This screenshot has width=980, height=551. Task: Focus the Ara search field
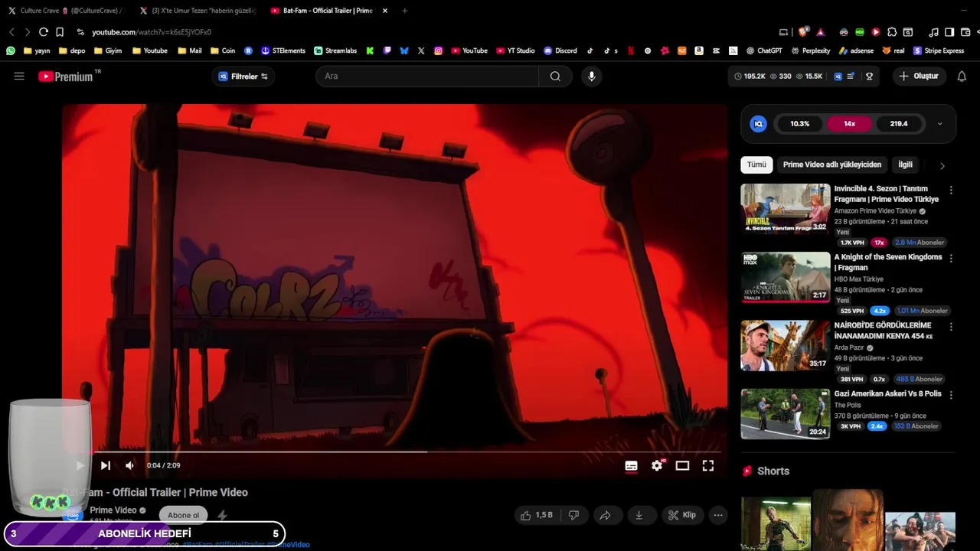[427, 77]
